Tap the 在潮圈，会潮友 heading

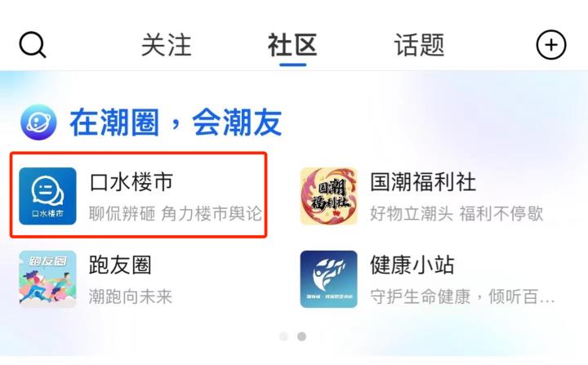coord(176,122)
